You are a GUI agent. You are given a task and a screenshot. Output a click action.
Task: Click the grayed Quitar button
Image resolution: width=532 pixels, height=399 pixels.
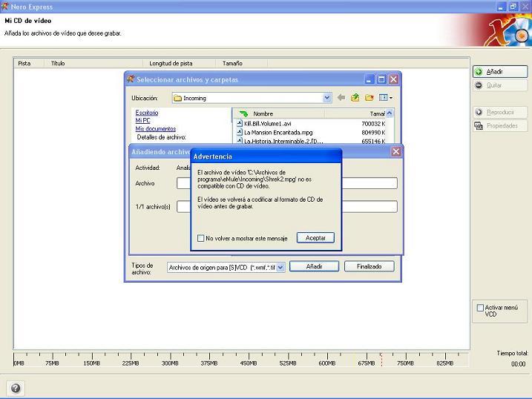(500, 85)
